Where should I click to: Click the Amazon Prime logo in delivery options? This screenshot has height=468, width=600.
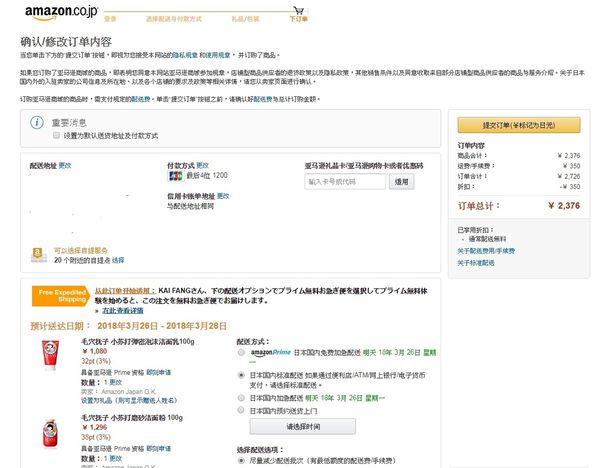266,354
